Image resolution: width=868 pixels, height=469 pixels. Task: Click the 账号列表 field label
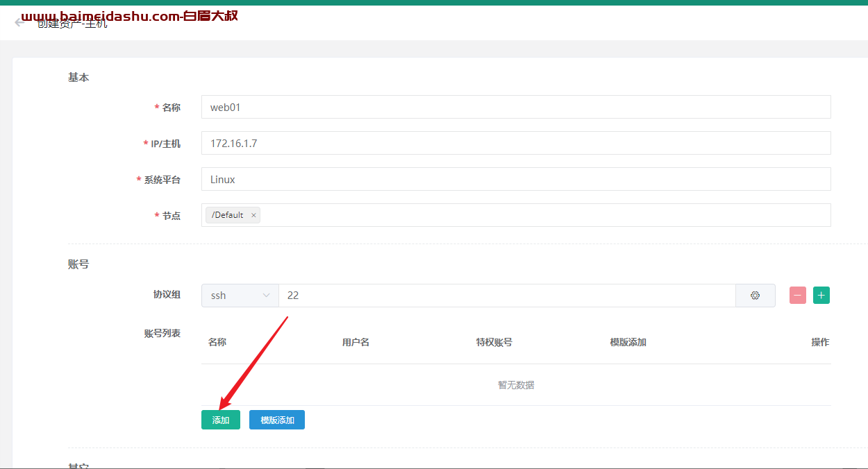coord(162,334)
